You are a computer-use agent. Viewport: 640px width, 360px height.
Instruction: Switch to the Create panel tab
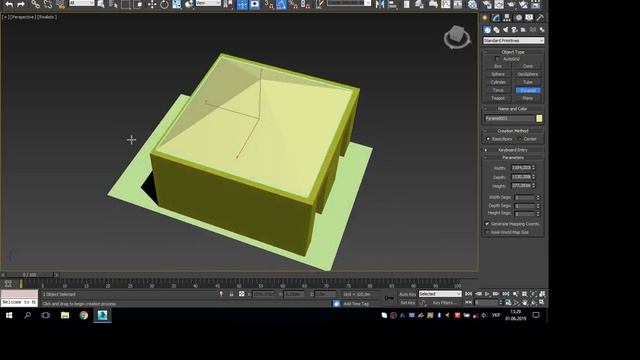[x=485, y=18]
